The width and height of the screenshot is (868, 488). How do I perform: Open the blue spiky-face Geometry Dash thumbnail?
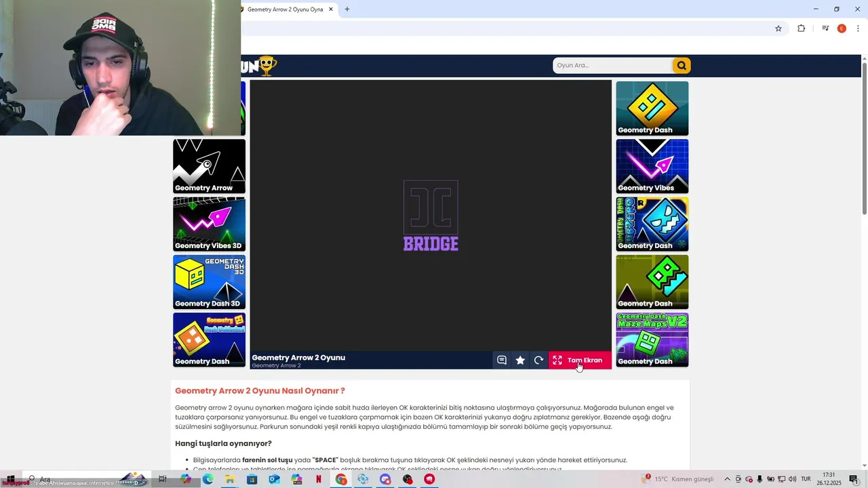[652, 224]
